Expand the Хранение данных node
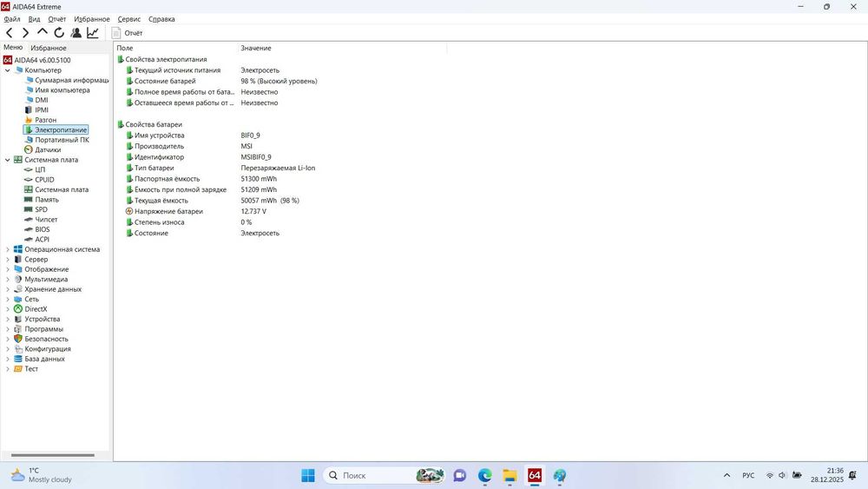Image resolution: width=868 pixels, height=489 pixels. pyautogui.click(x=7, y=289)
